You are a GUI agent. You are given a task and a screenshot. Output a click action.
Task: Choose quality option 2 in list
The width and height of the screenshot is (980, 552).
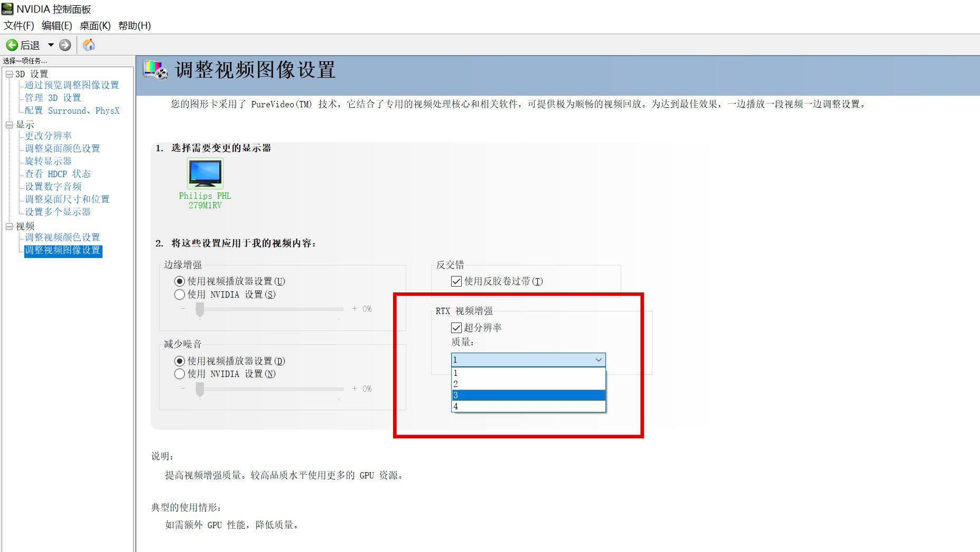point(528,384)
